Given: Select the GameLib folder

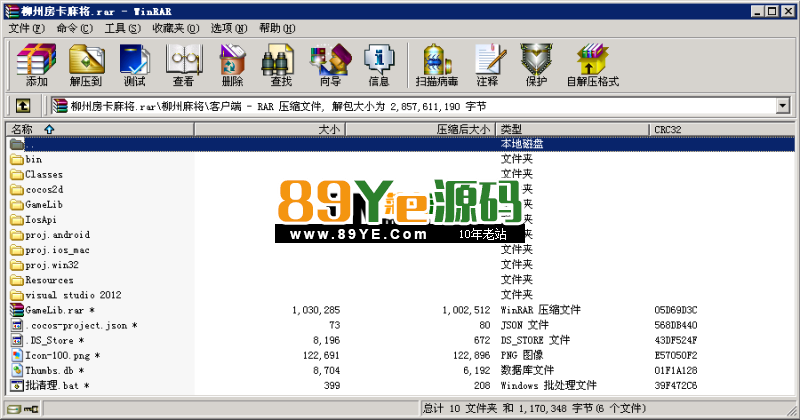Looking at the screenshot, I should [x=37, y=205].
